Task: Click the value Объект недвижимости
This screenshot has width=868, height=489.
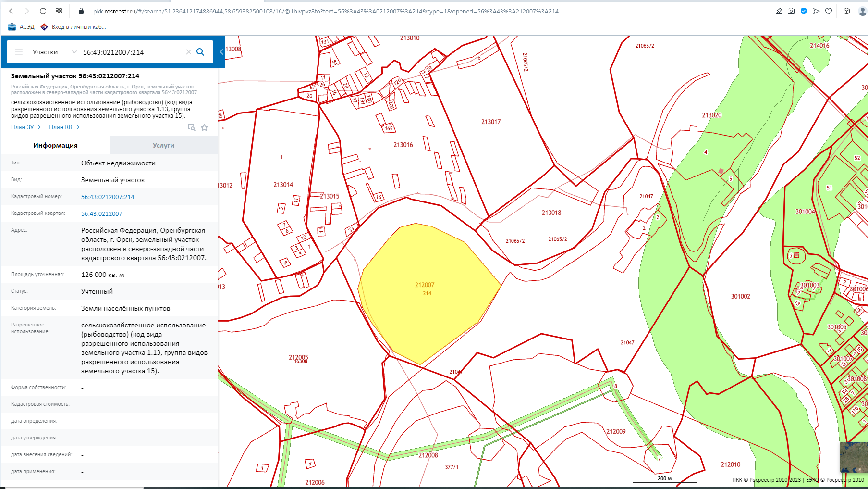Action: [118, 163]
